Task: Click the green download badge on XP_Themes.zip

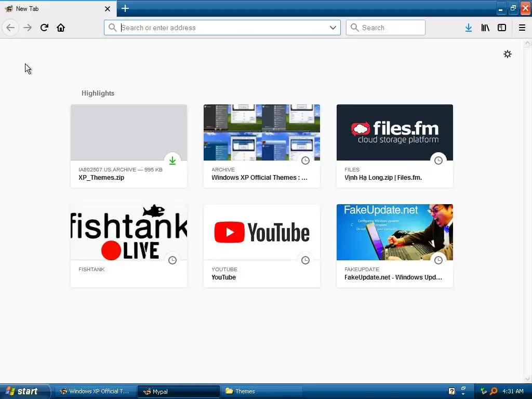Action: coord(172,161)
